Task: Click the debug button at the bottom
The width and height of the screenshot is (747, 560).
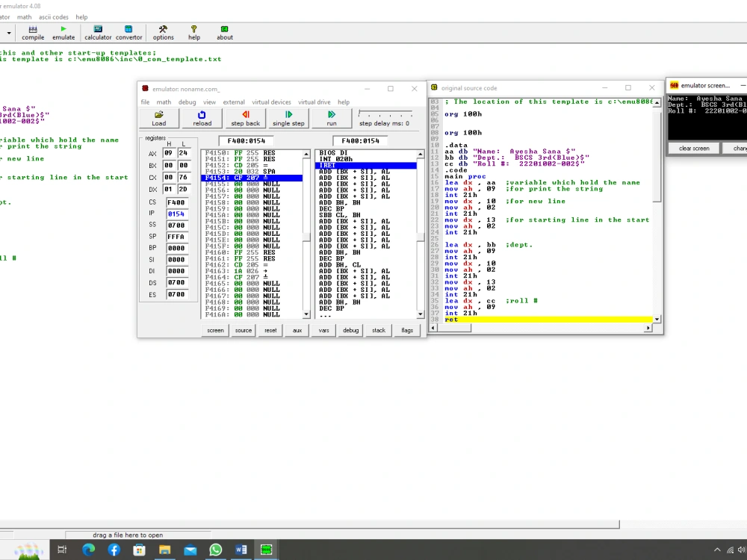Action: [350, 330]
